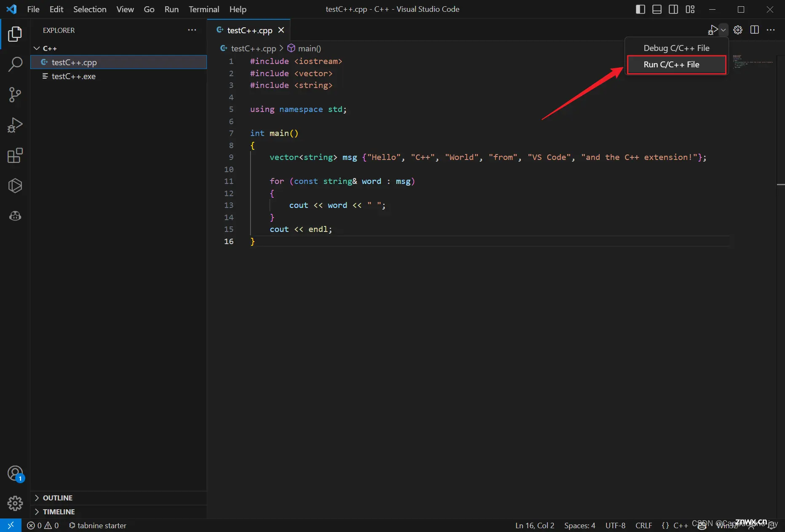The height and width of the screenshot is (532, 785).
Task: Click the cout << endl; line
Action: coord(301,229)
